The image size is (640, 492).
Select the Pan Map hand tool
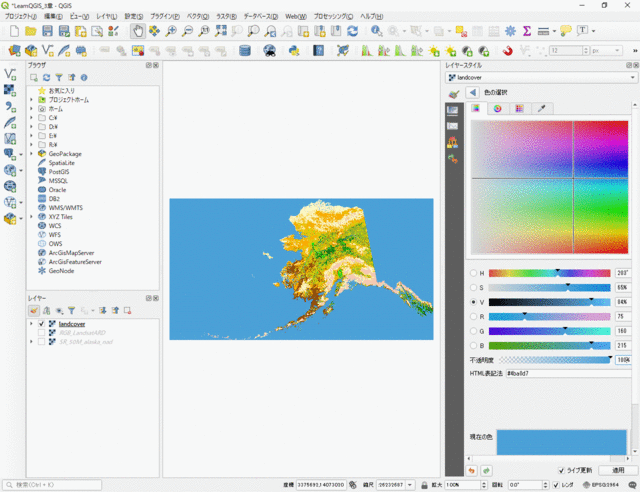[138, 31]
